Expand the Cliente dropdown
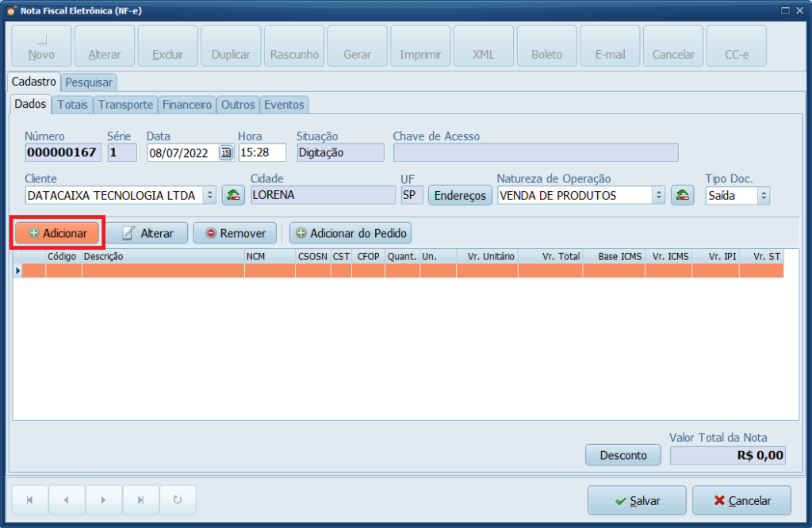Viewport: 812px width, 528px height. click(209, 195)
